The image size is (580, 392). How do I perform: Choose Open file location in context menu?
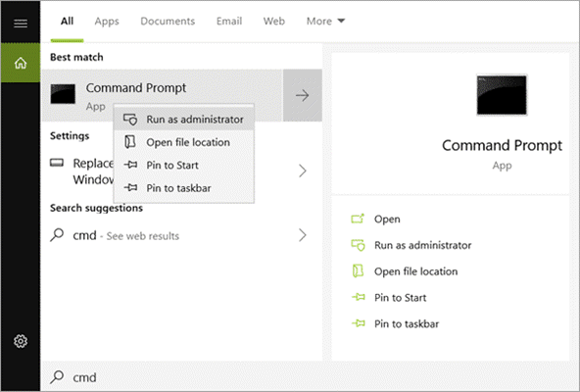pos(184,142)
